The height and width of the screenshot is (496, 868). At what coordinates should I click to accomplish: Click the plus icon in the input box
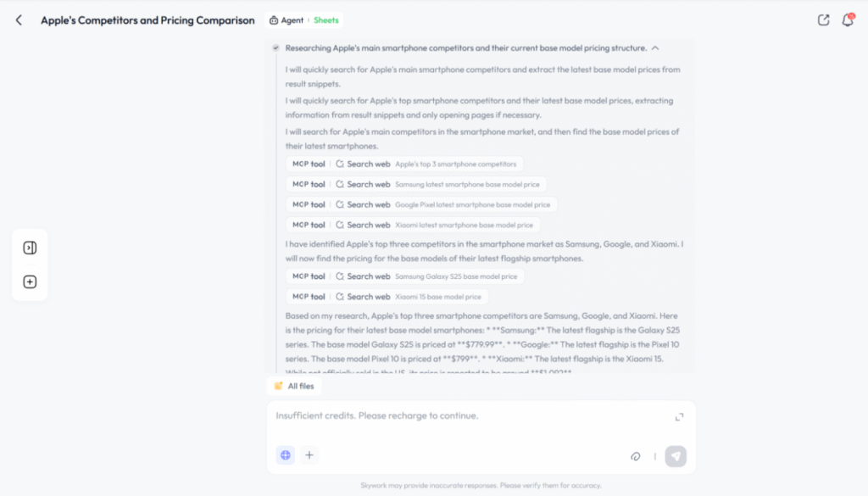(x=309, y=455)
